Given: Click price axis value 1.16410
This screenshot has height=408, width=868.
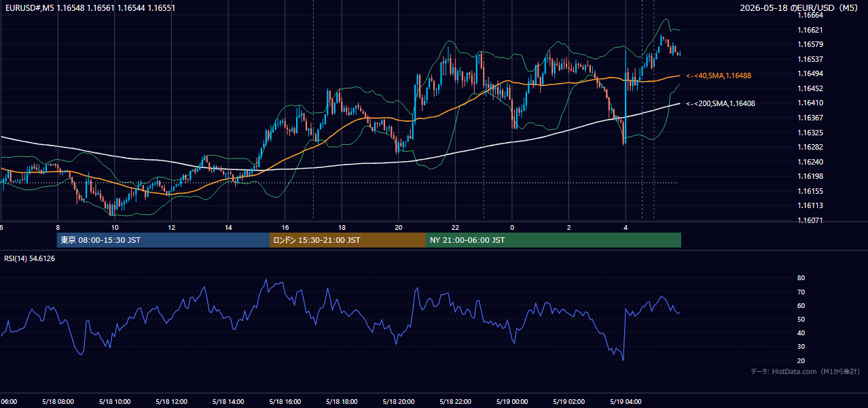Looking at the screenshot, I should (x=810, y=103).
